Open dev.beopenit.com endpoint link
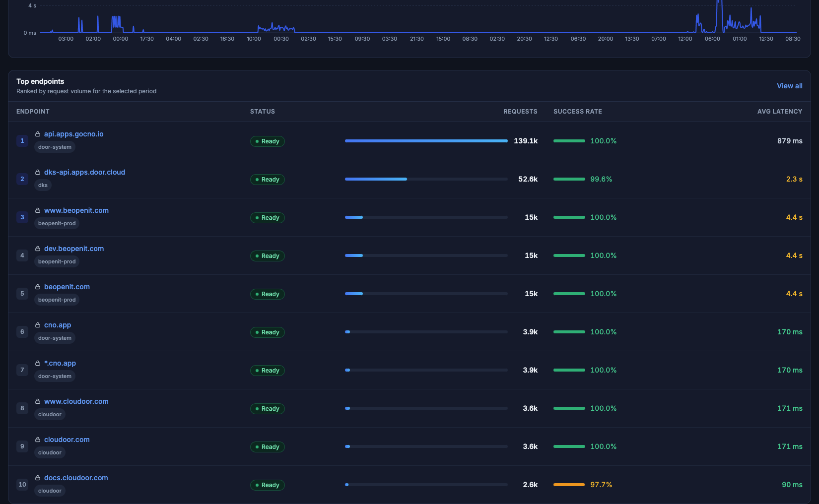This screenshot has height=504, width=819. pyautogui.click(x=74, y=249)
